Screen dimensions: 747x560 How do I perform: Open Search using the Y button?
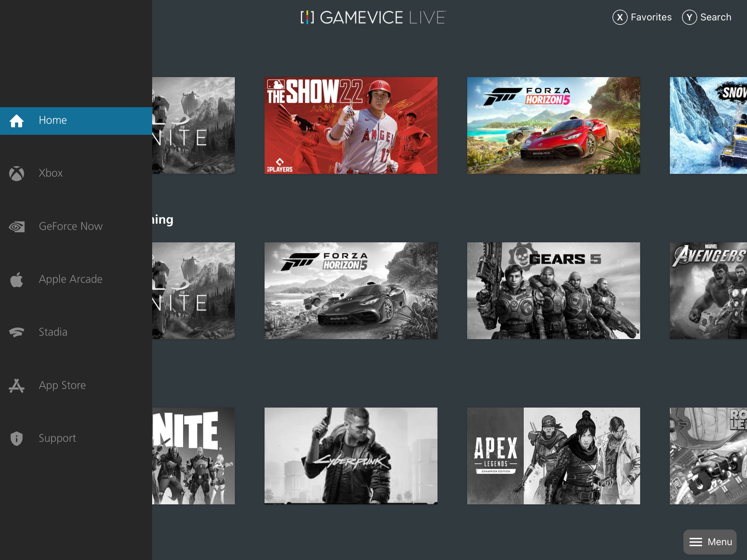[689, 17]
